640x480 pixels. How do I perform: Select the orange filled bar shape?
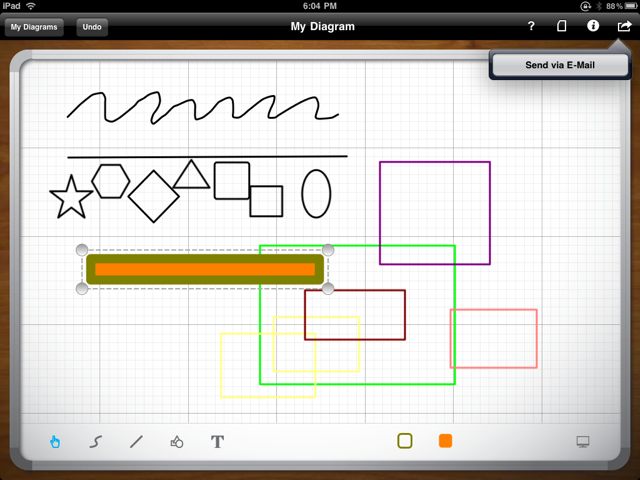[205, 269]
